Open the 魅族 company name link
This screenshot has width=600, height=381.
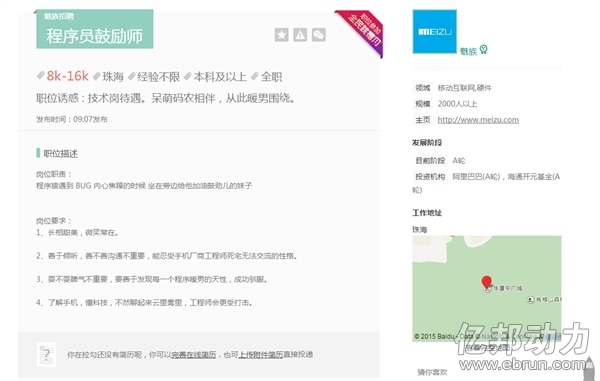468,51
